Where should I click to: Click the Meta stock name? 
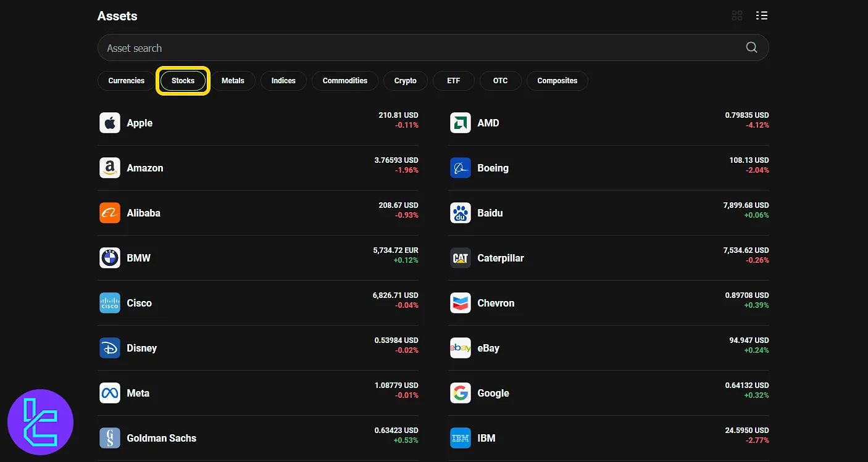[138, 393]
